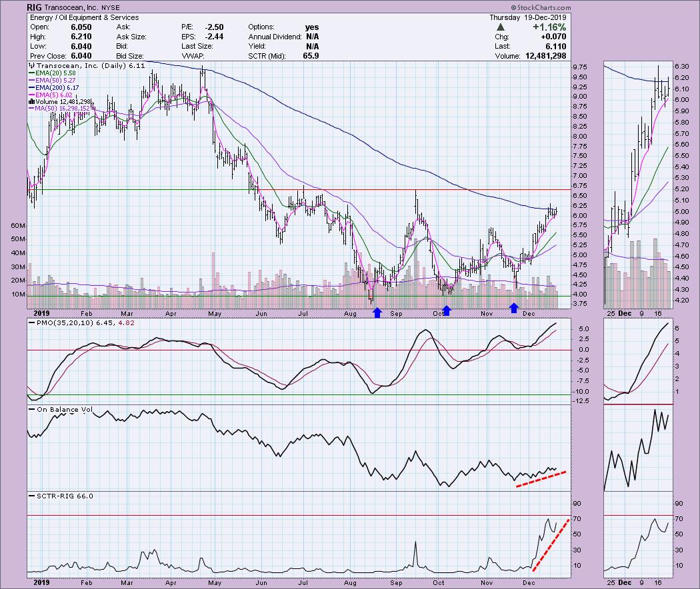
Task: Click the Last price 6.110
Action: pyautogui.click(x=555, y=47)
